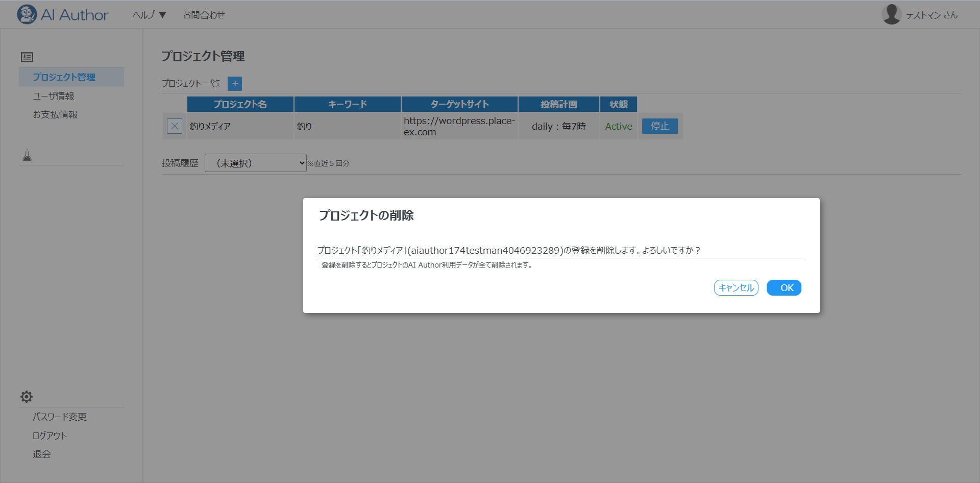This screenshot has height=483, width=980.
Task: Click the user avatar icon at top right
Action: click(891, 14)
